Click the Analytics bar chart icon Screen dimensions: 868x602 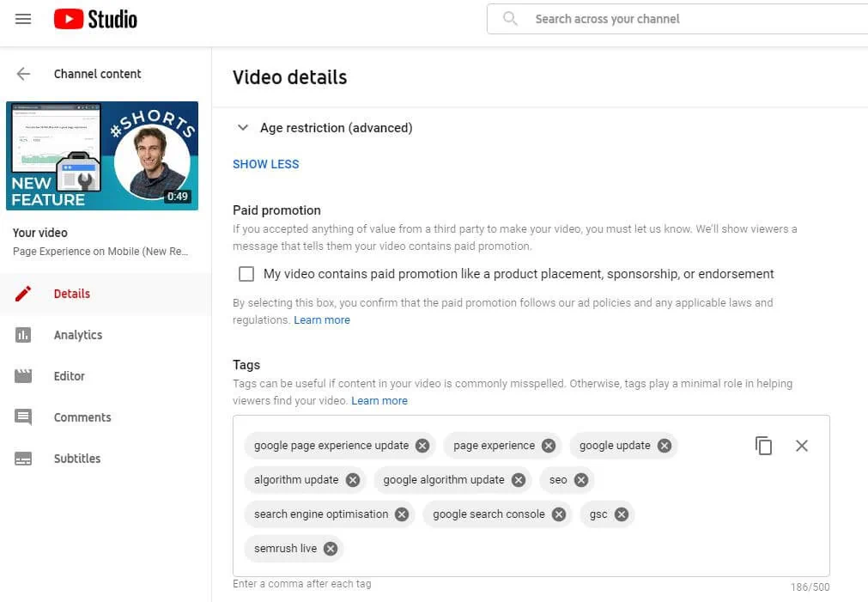click(22, 335)
